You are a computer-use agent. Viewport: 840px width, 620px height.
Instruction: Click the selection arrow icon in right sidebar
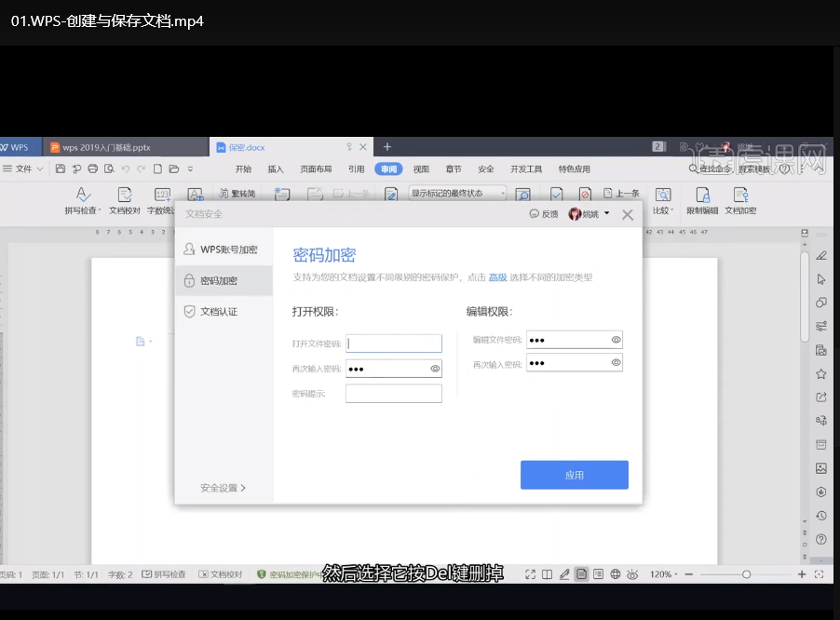[820, 279]
